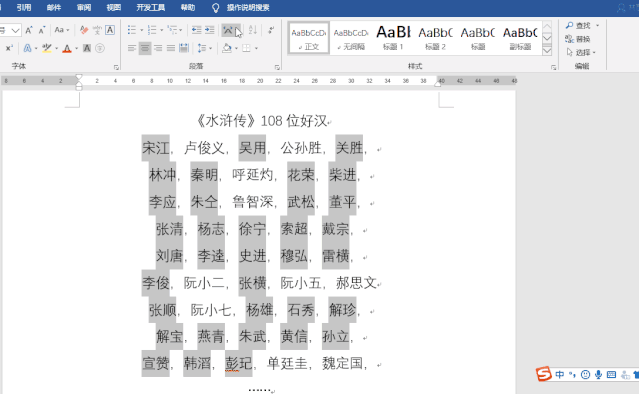Open the 引用 (References) tab
Image resolution: width=639 pixels, height=394 pixels.
click(24, 8)
